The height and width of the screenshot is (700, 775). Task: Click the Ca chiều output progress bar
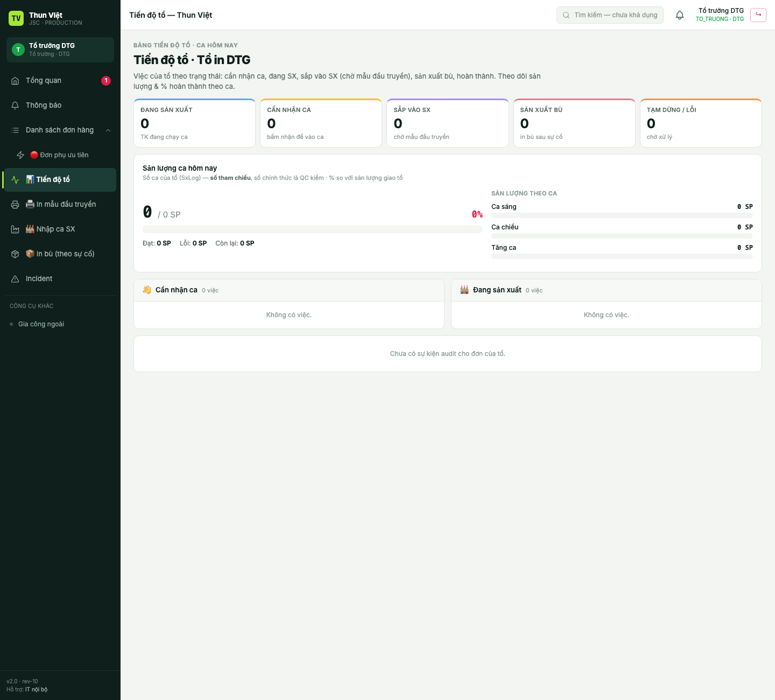coord(622,236)
